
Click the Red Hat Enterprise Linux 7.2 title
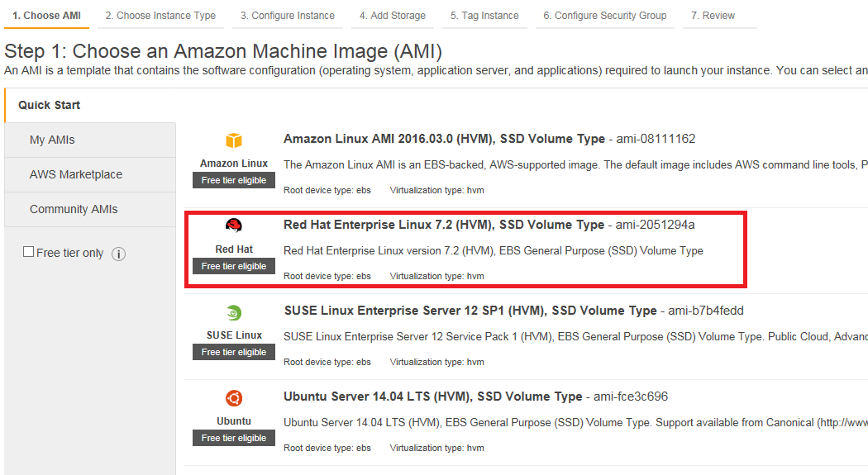443,225
